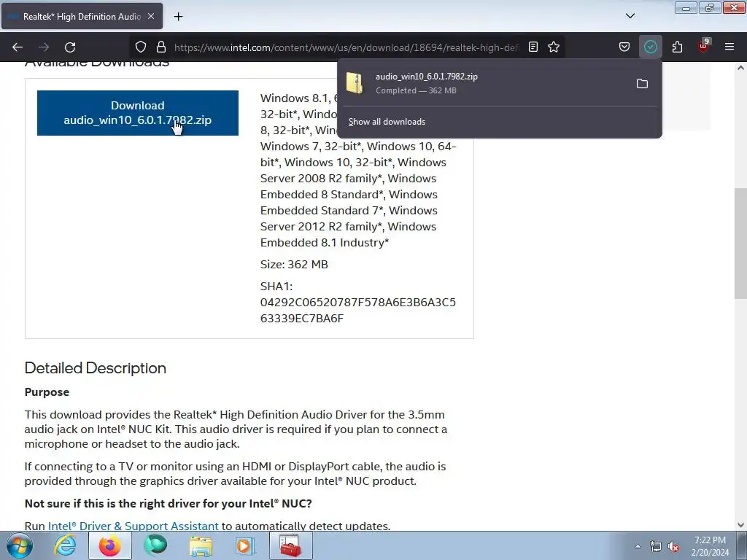747x560 pixels.
Task: Select the Realtek High Definition Audio tab
Action: [82, 16]
